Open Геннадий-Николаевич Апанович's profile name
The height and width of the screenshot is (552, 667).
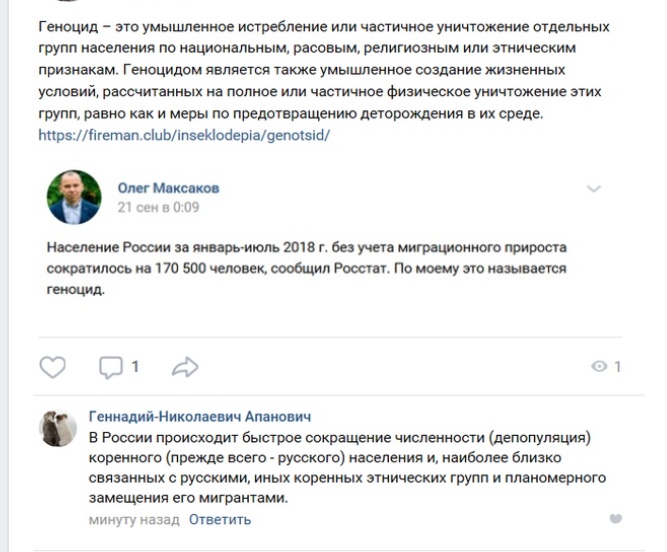coord(200,417)
